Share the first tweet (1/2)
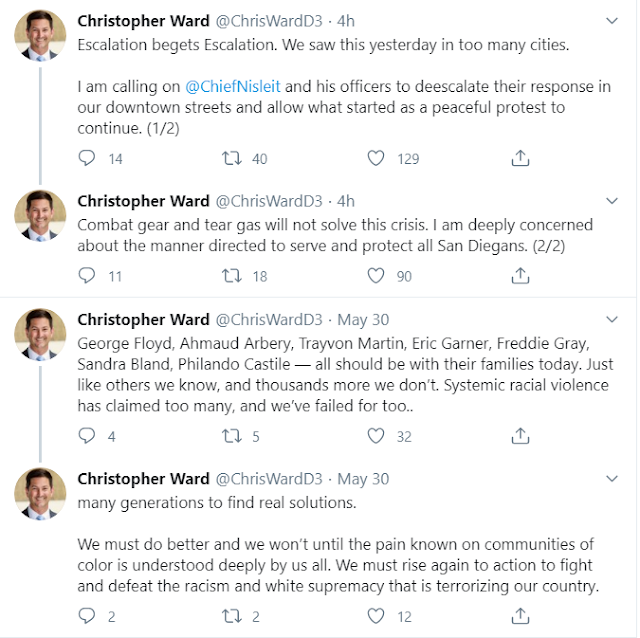Image resolution: width=640 pixels, height=638 pixels. (520, 158)
